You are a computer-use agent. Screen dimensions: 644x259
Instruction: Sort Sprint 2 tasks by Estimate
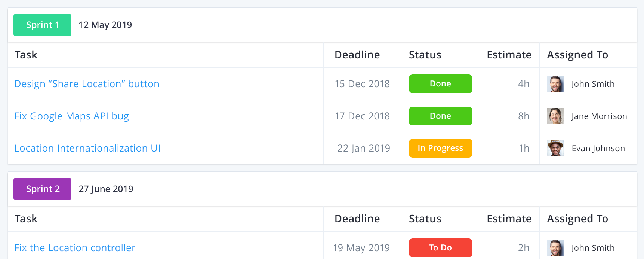point(509,219)
